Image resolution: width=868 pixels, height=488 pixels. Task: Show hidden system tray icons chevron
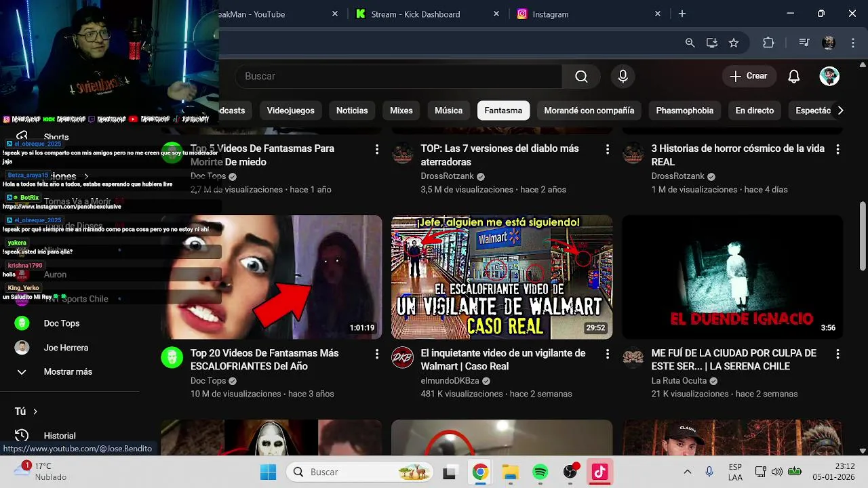[x=687, y=472]
